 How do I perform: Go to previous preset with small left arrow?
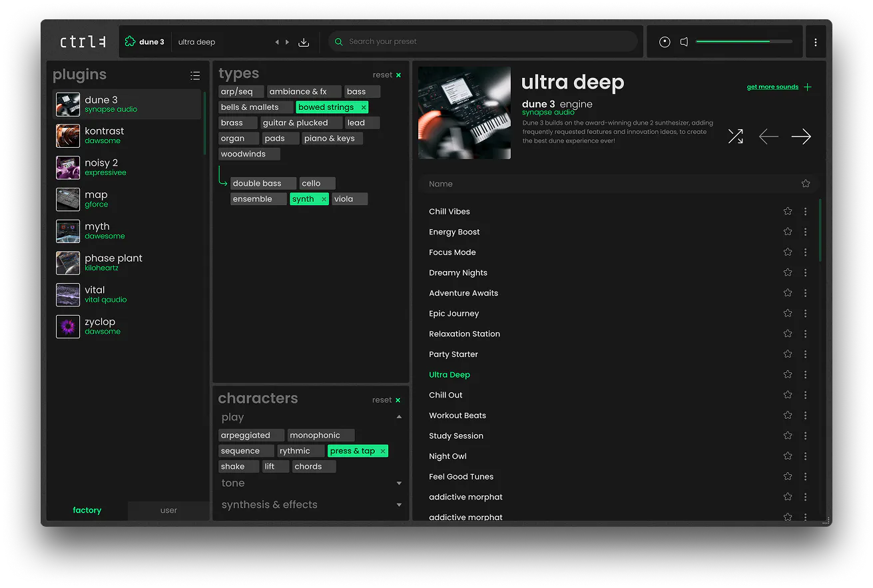click(x=277, y=42)
